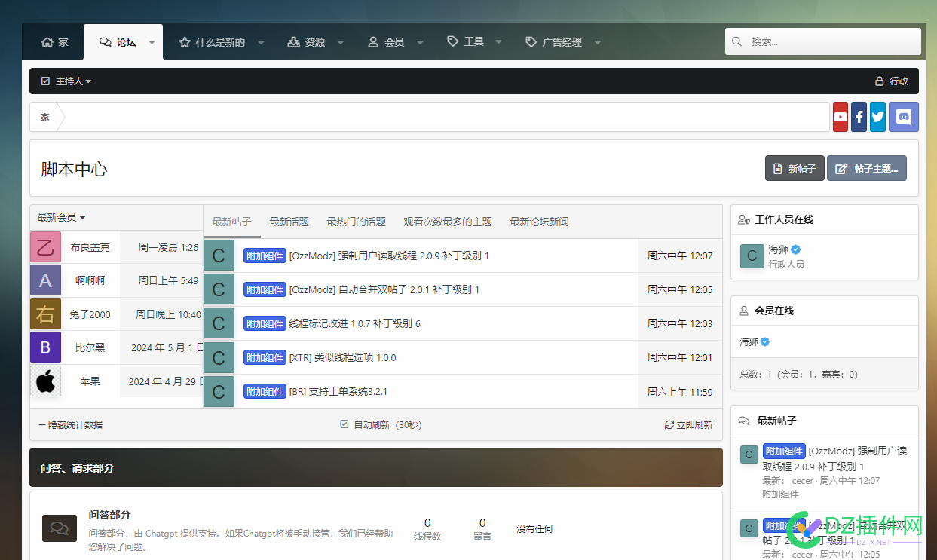Viewport: 937px width, 560px height.
Task: Click 海狮 avatar in staff online panel
Action: point(752,256)
